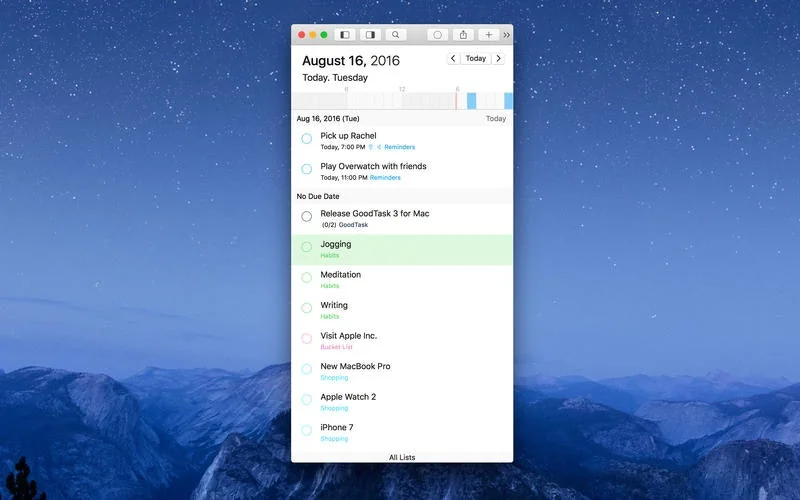
Task: Click the red current time marker
Action: (456, 101)
